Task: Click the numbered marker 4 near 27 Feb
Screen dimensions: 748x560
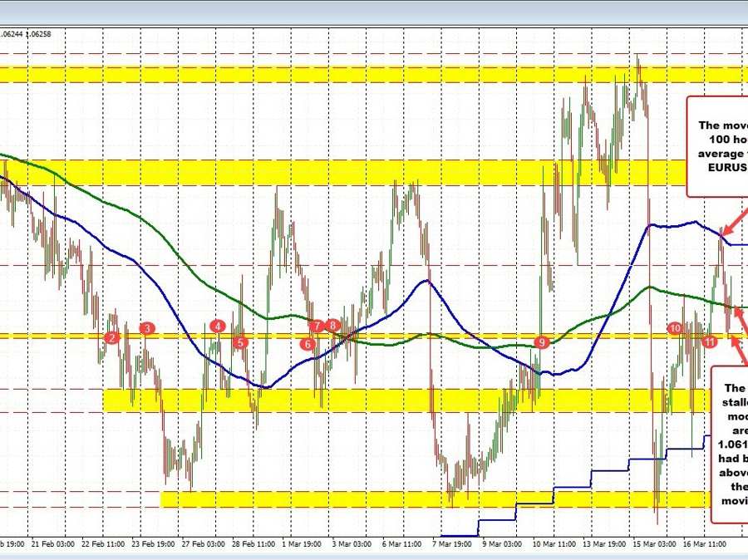Action: [x=219, y=327]
